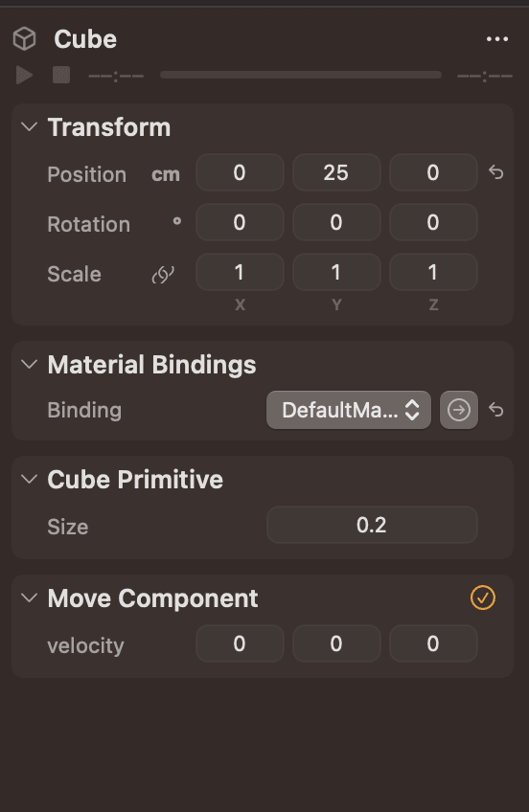Image resolution: width=529 pixels, height=812 pixels.
Task: Open the DefaultMa... binding dropdown
Action: coord(349,410)
